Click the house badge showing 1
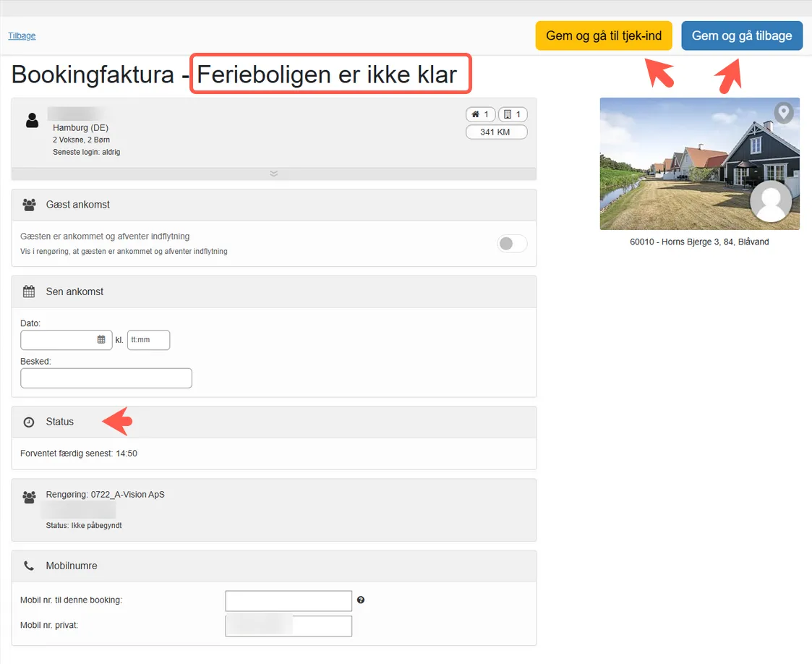Image resolution: width=812 pixels, height=664 pixels. [480, 114]
